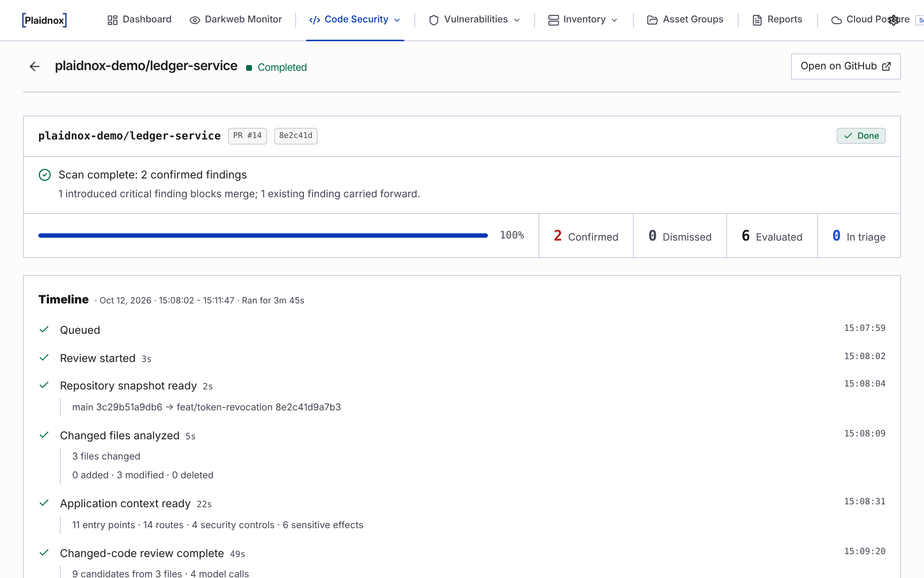Click the Inventory server icon

(553, 20)
